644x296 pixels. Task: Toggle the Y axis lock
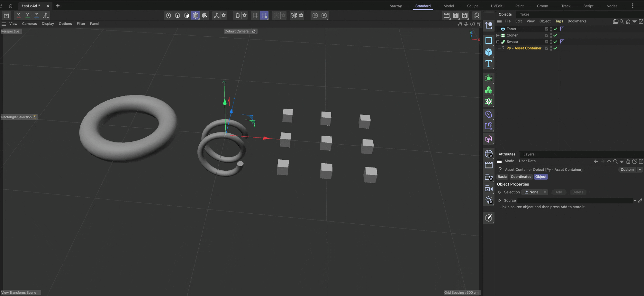[28, 15]
